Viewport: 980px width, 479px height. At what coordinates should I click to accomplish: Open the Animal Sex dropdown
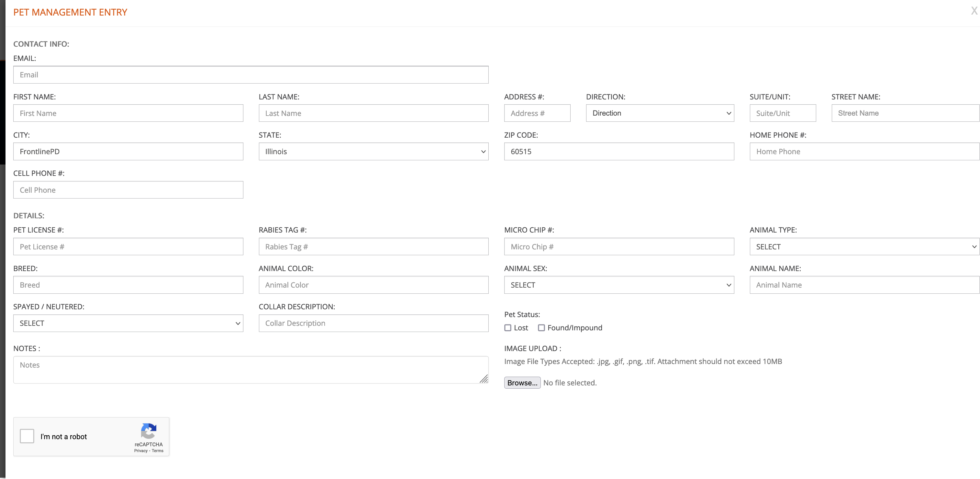(618, 285)
